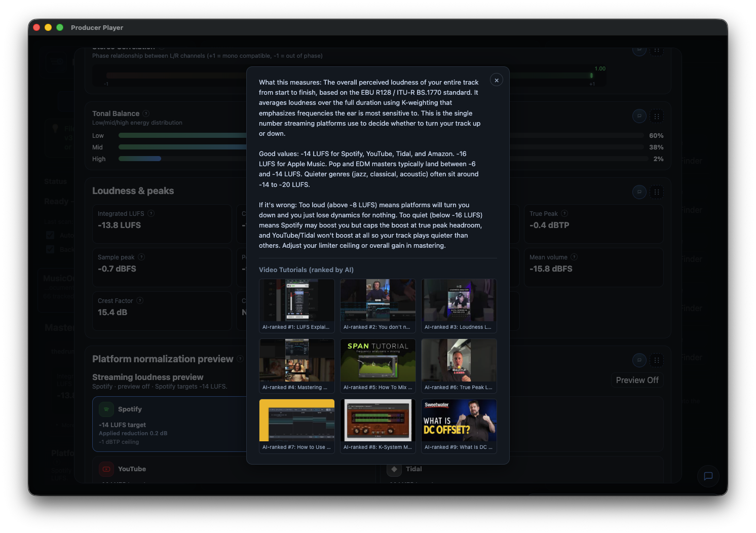The image size is (756, 533).
Task: Click the stereo correlation 1.00 reading
Action: tap(600, 68)
